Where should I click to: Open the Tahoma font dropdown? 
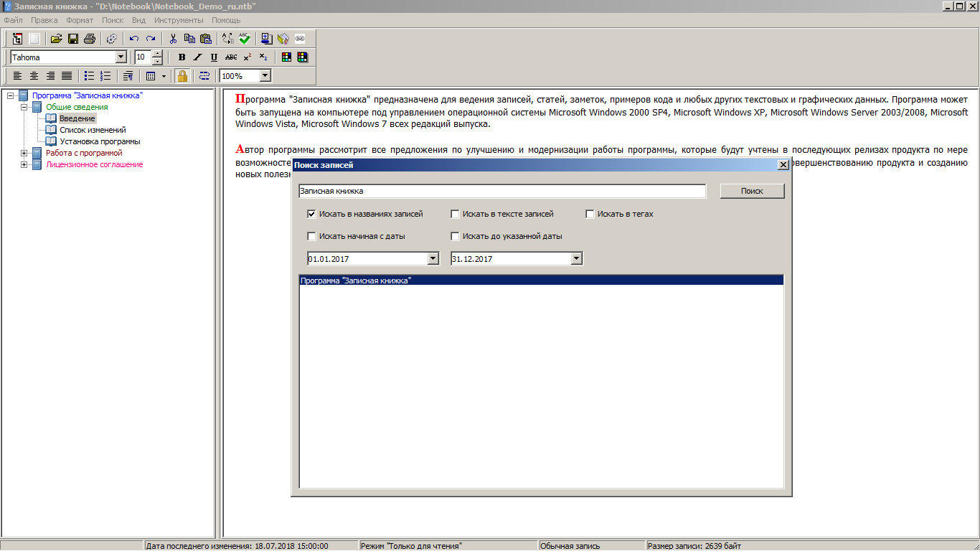(x=121, y=57)
